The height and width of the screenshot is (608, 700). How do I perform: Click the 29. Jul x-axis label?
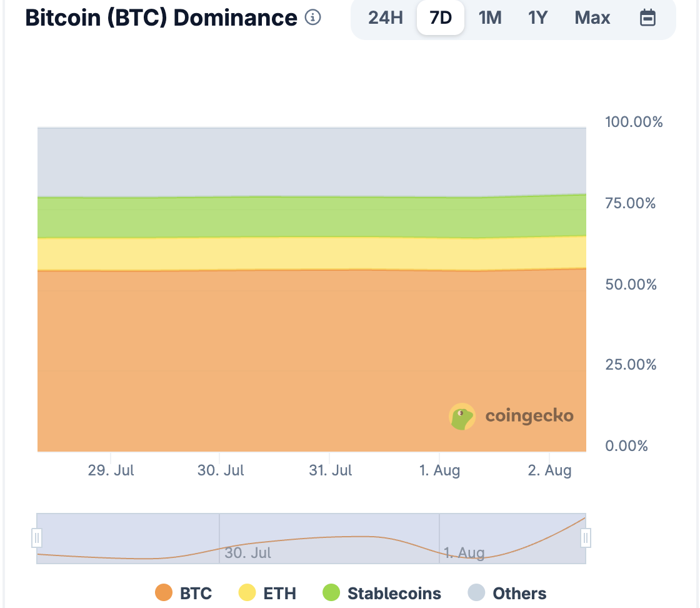click(x=111, y=470)
